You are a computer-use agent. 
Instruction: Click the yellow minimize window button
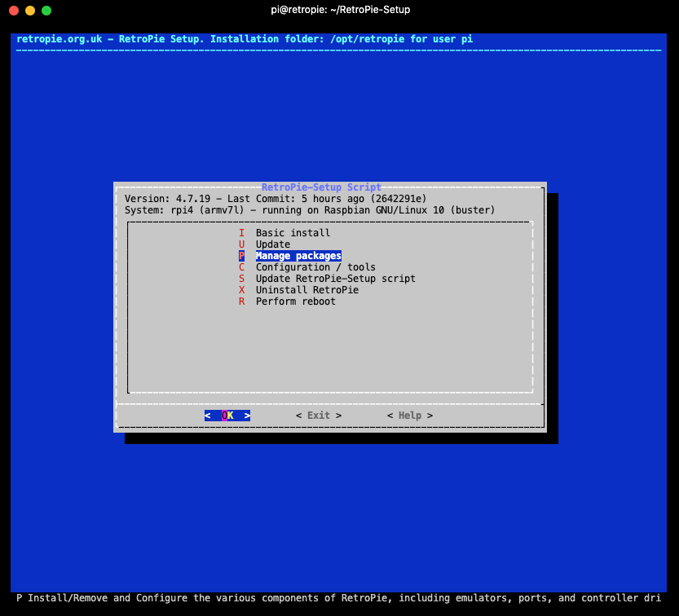(x=30, y=11)
